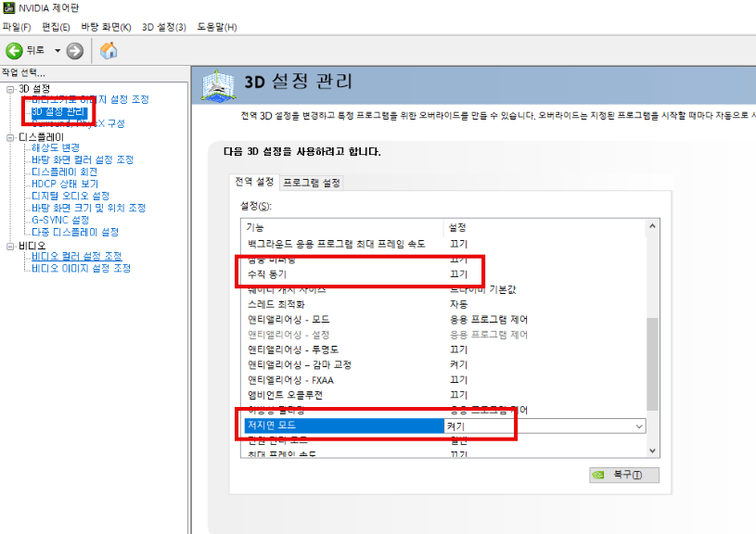Open the 저지연 모드 value dropdown
The width and height of the screenshot is (756, 534).
(639, 426)
